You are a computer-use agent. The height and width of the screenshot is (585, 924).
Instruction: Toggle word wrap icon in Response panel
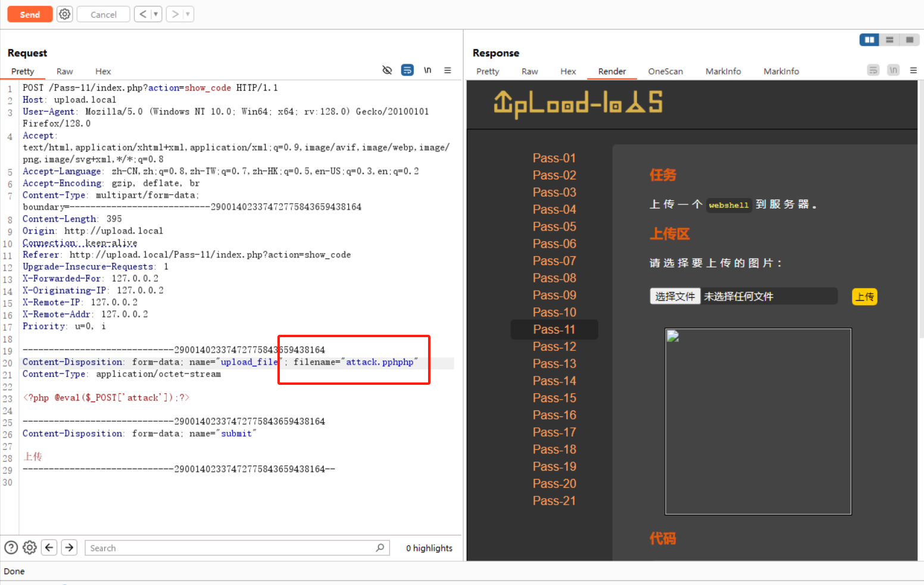[873, 70]
